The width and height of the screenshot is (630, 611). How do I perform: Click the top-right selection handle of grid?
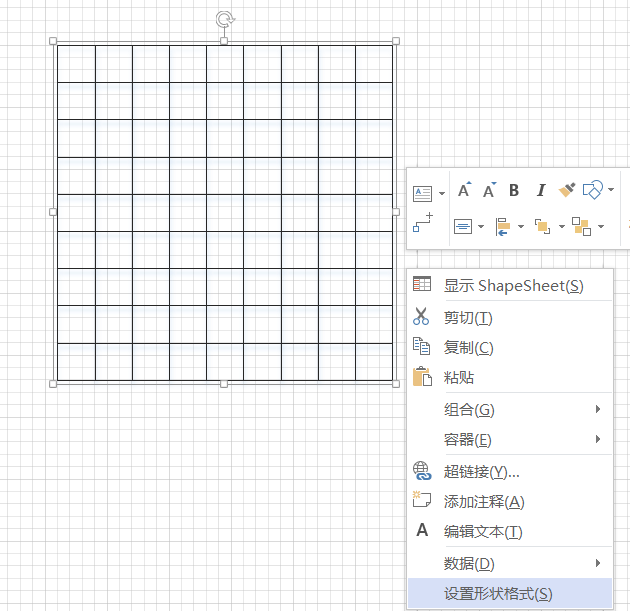(x=396, y=41)
